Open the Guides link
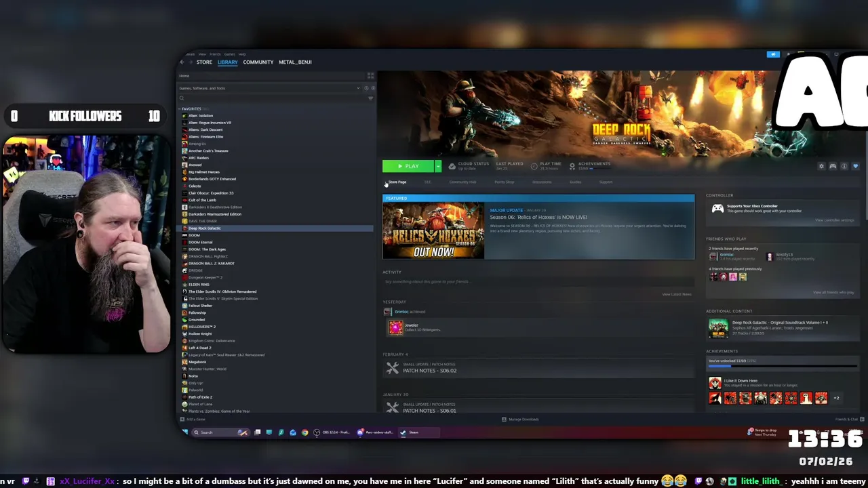The image size is (868, 488). 575,182
